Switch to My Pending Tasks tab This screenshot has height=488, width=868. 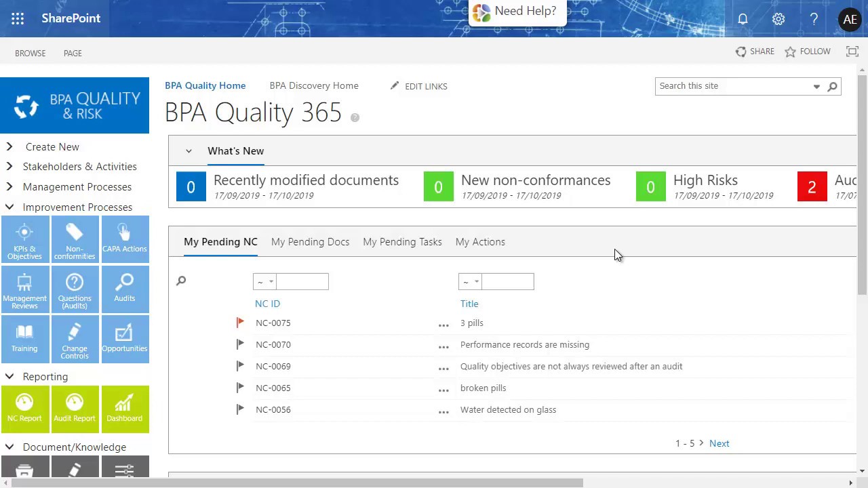pos(402,242)
